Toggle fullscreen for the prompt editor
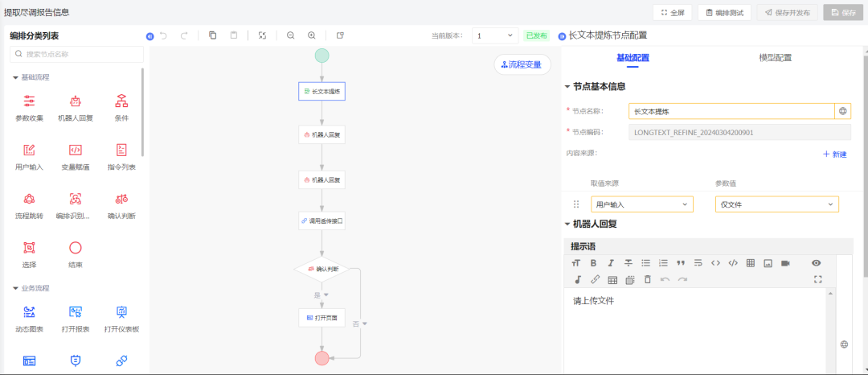Image resolution: width=868 pixels, height=375 pixels. click(818, 279)
